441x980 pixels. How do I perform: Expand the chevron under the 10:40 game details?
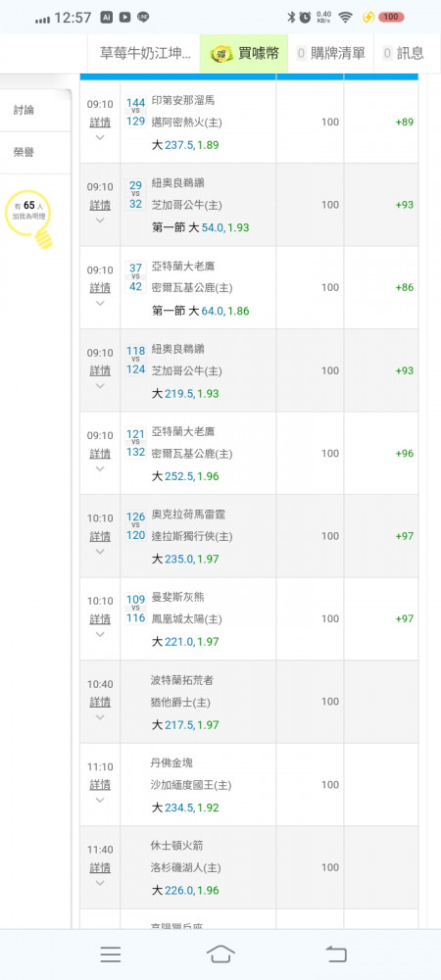(x=100, y=717)
